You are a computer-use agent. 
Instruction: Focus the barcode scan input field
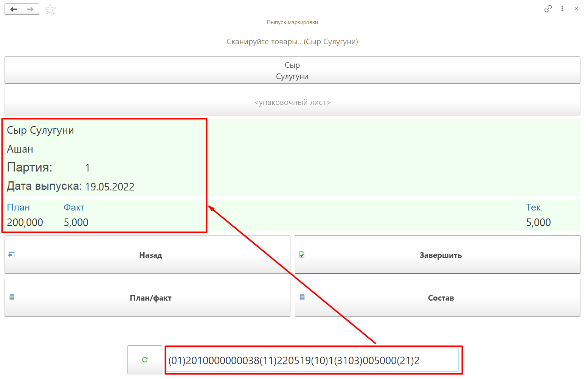(x=312, y=360)
